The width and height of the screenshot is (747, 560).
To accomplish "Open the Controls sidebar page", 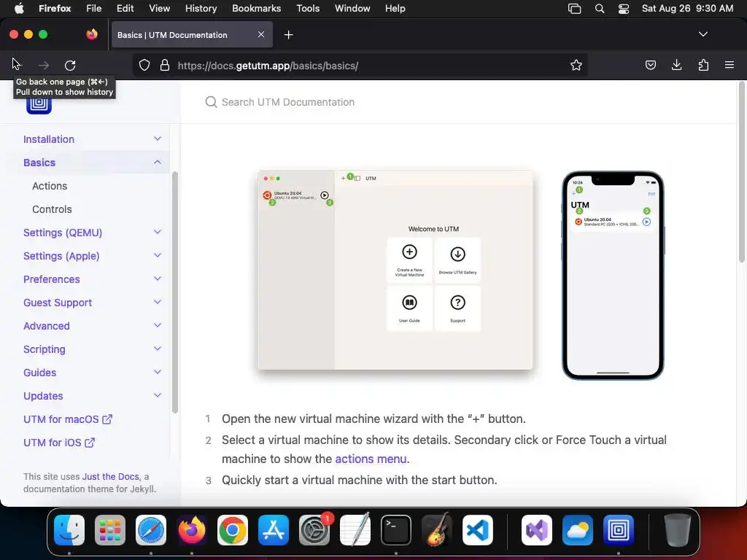I will (52, 209).
